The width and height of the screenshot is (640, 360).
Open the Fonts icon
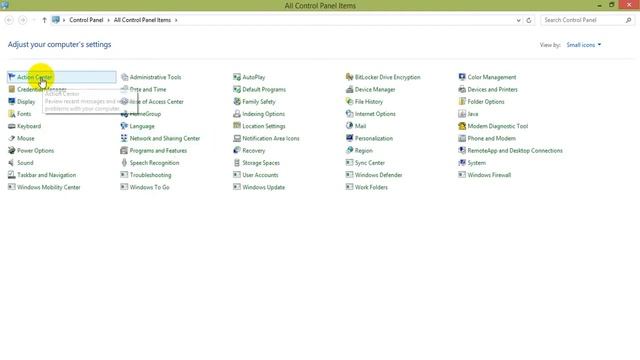12,114
